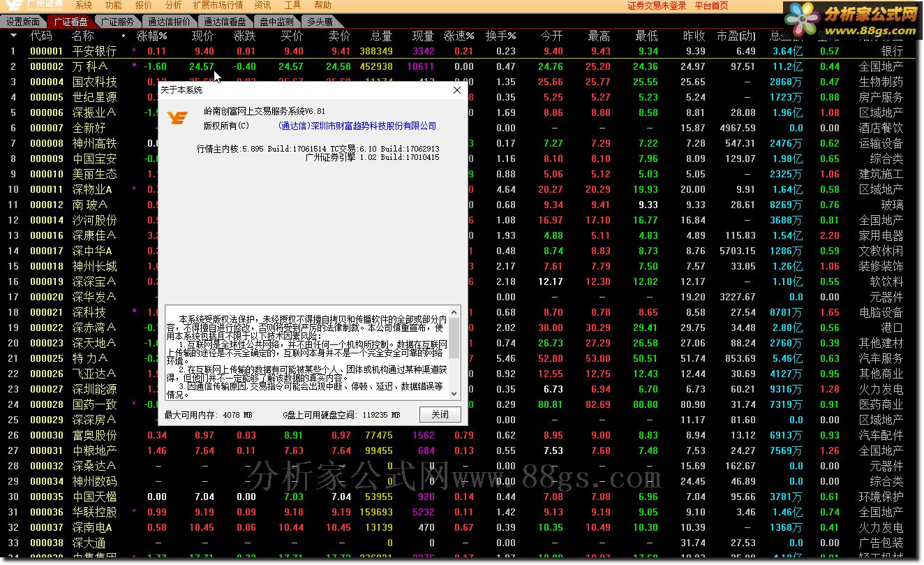Sort by the 名称 column header
Image resolution: width=924 pixels, height=565 pixels.
coord(82,36)
